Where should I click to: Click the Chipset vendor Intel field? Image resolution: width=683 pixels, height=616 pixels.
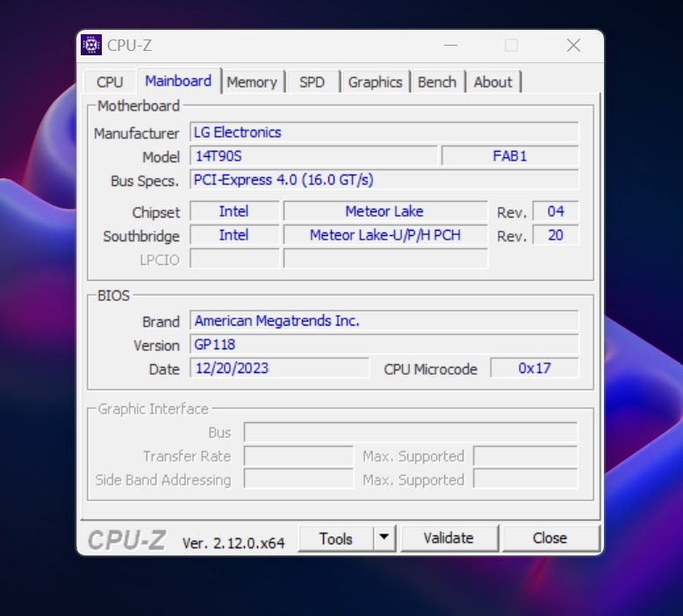(x=234, y=211)
